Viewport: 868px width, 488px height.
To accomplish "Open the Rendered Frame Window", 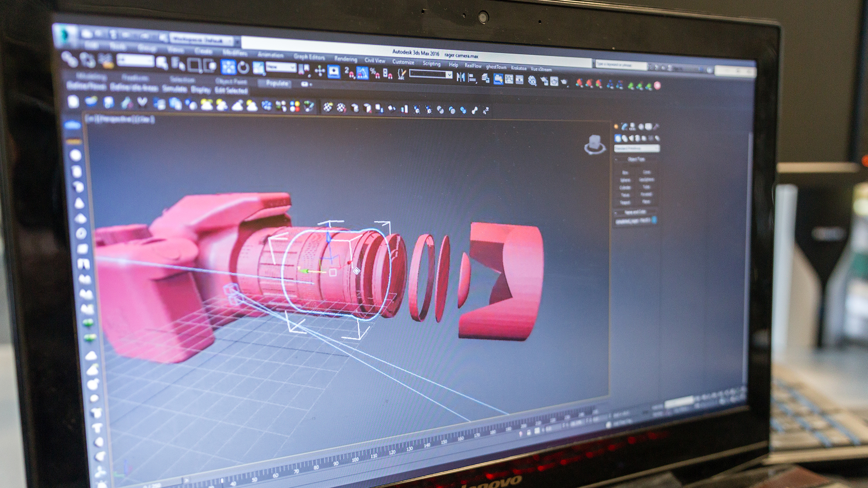I will (x=554, y=82).
